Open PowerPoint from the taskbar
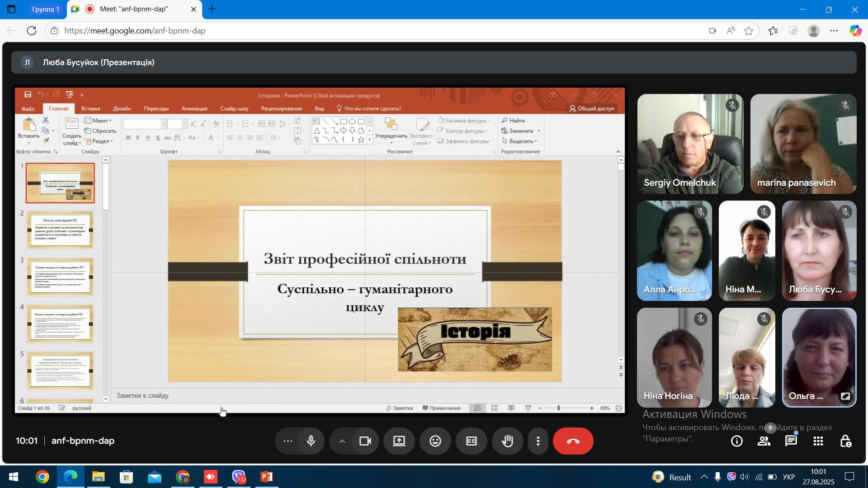The image size is (868, 488). (267, 477)
